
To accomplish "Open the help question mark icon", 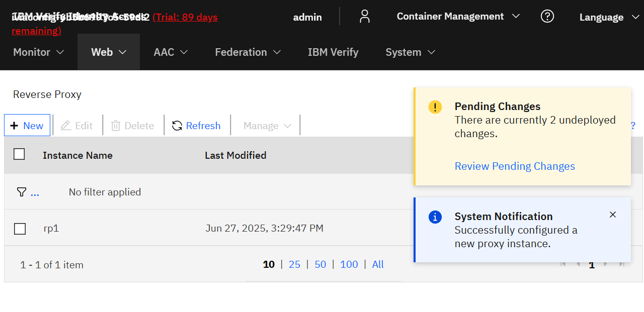I will pyautogui.click(x=547, y=17).
